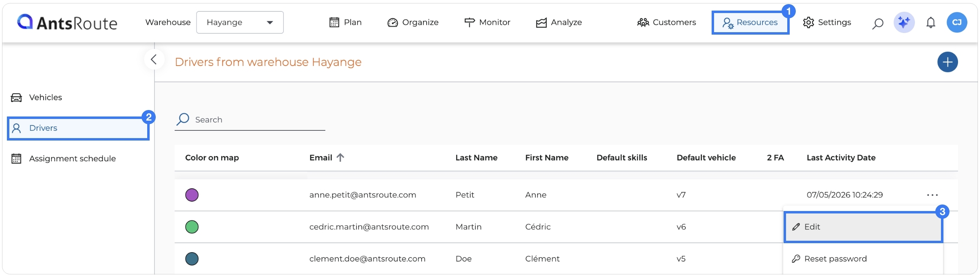Screen dimensions: 980x277
Task: Click the AntsRoute logo
Action: click(67, 22)
